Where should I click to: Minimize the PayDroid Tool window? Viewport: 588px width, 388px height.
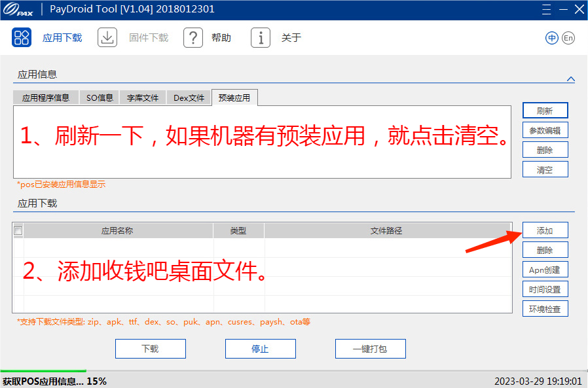click(x=563, y=9)
